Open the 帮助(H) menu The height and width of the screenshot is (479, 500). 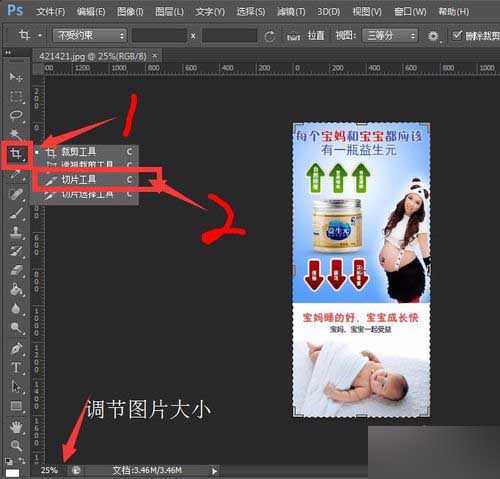click(x=454, y=12)
